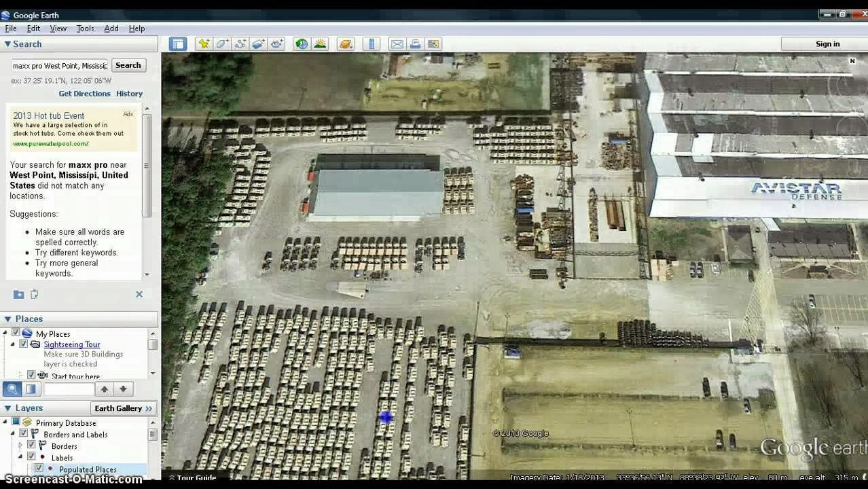This screenshot has width=868, height=489.
Task: Click the Places transparency/view icon
Action: [x=31, y=389]
